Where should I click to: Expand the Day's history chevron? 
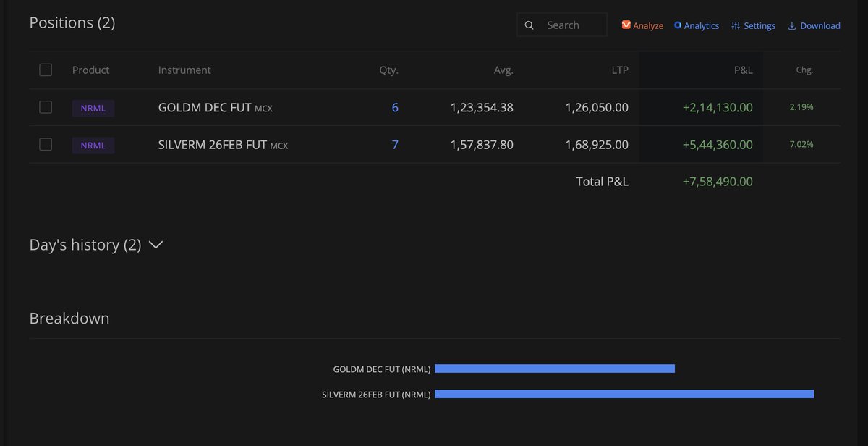click(x=156, y=245)
